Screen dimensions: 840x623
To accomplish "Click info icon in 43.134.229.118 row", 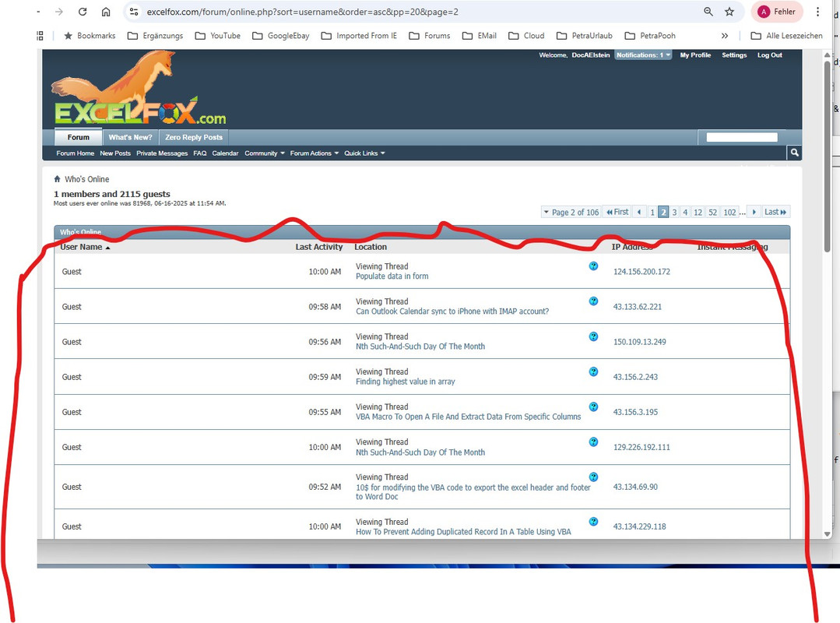I will point(593,522).
